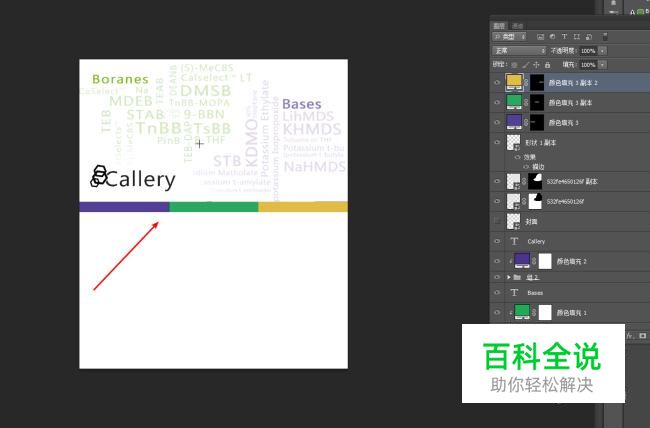Lock position move icon
The height and width of the screenshot is (428, 650).
tap(536, 65)
